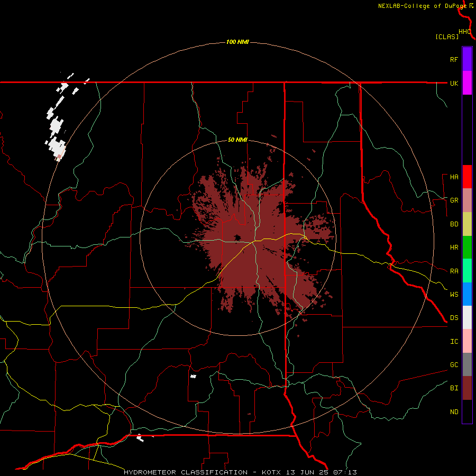Image resolution: width=476 pixels, height=476 pixels.
Task: Click the WS blue legend swatch
Action: click(467, 294)
